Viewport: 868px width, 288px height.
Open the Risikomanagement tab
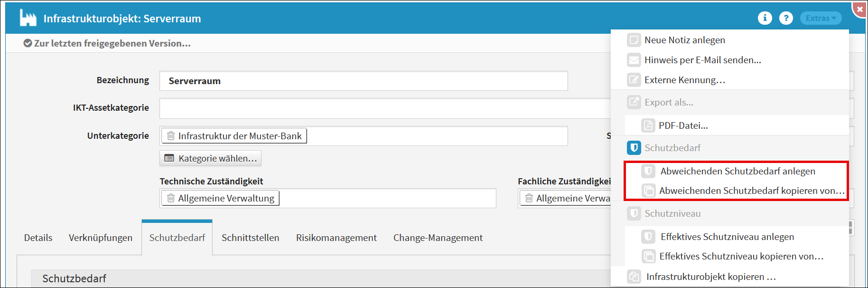[336, 238]
